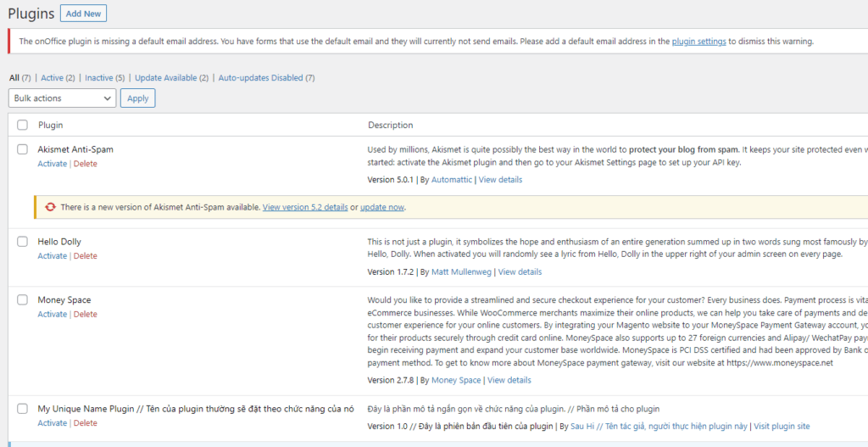The image size is (868, 447).
Task: Check the Akismet Anti-Spam plugin checkbox
Action: coord(22,149)
